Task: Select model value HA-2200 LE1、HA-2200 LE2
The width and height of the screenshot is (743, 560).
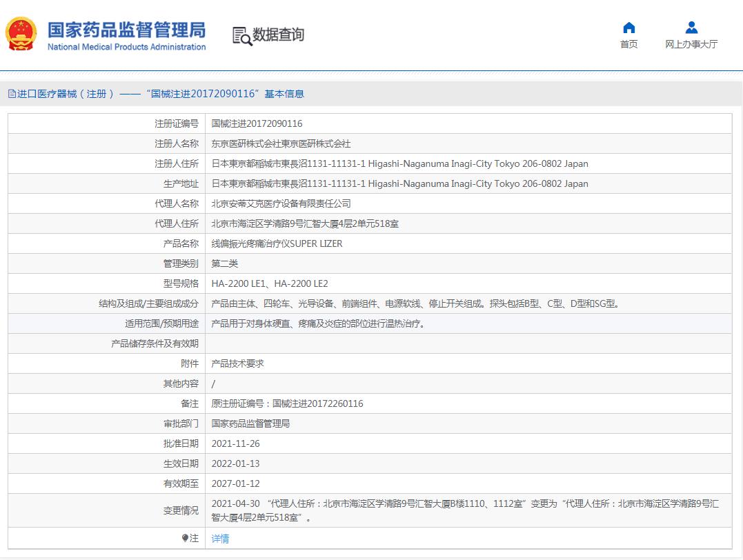Action: point(270,283)
